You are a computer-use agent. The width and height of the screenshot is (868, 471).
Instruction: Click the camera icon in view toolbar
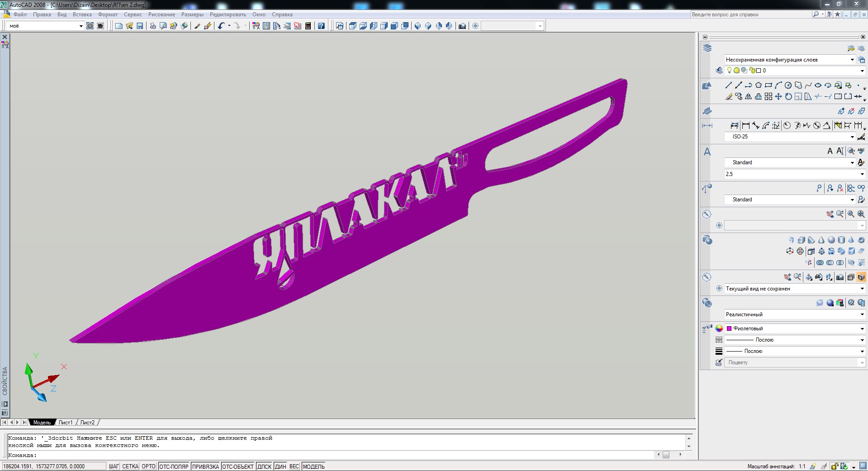click(462, 26)
